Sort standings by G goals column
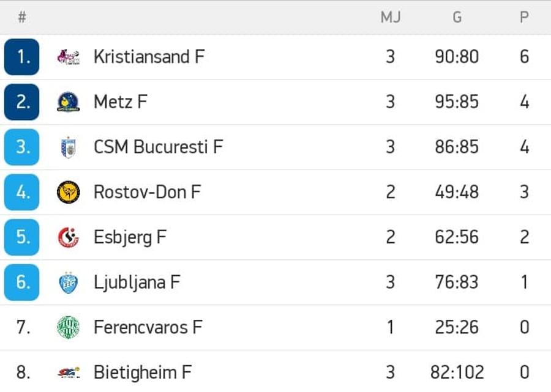 (457, 17)
